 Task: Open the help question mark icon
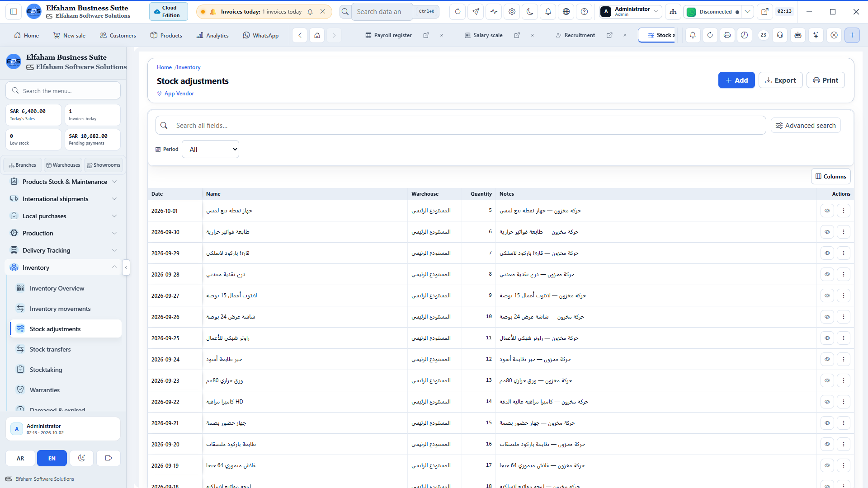(x=584, y=12)
